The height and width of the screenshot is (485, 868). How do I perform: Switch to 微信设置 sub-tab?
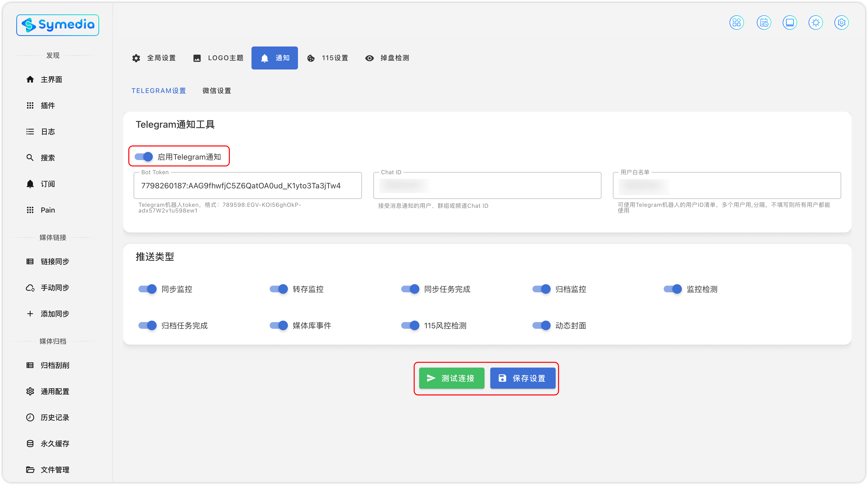pos(217,91)
